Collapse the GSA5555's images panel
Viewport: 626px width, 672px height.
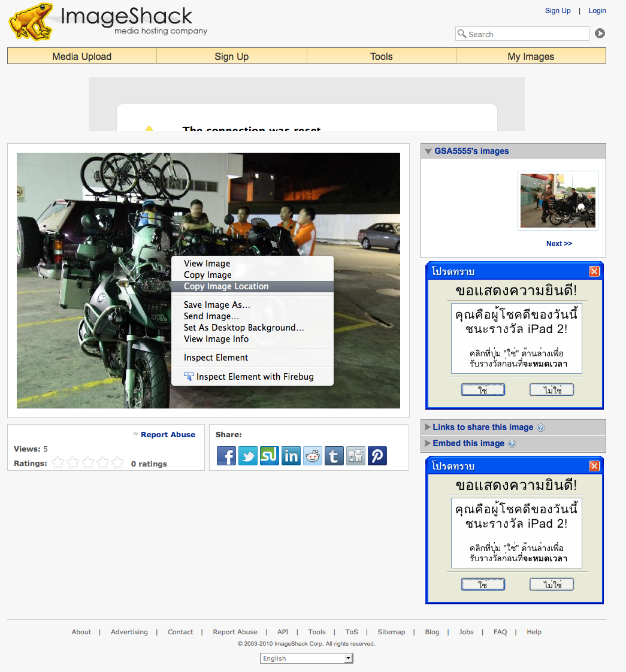point(428,152)
